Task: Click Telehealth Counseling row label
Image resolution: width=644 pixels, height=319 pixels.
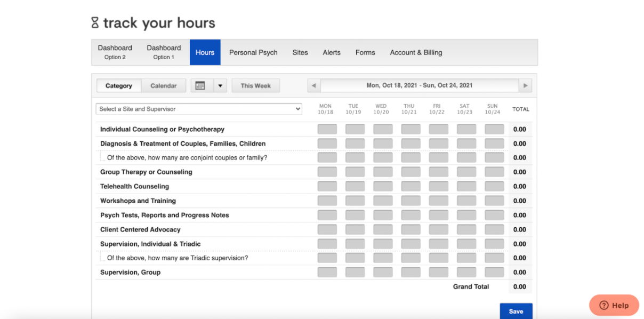Action: click(134, 186)
